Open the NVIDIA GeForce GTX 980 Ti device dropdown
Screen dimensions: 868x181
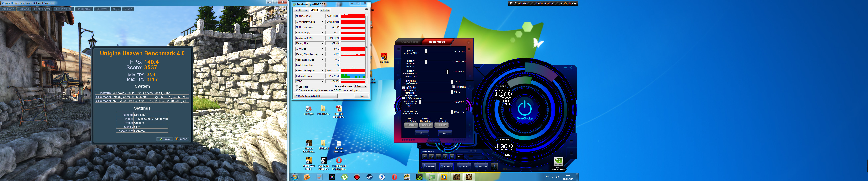point(316,96)
